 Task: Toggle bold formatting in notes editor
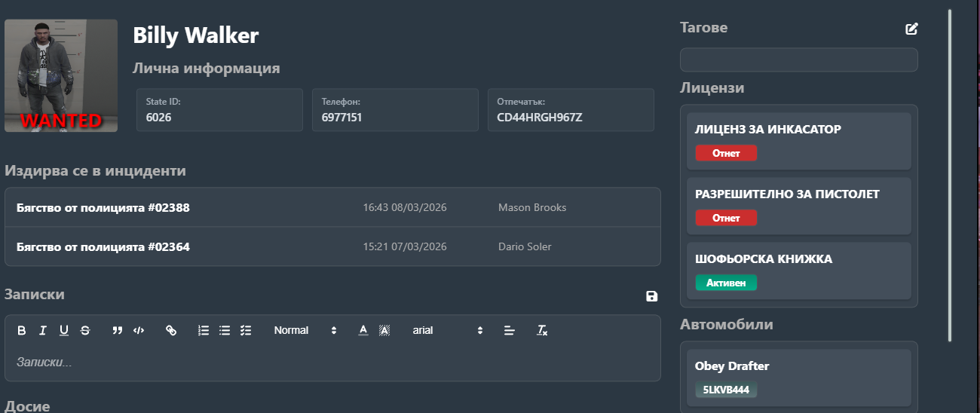coord(22,330)
